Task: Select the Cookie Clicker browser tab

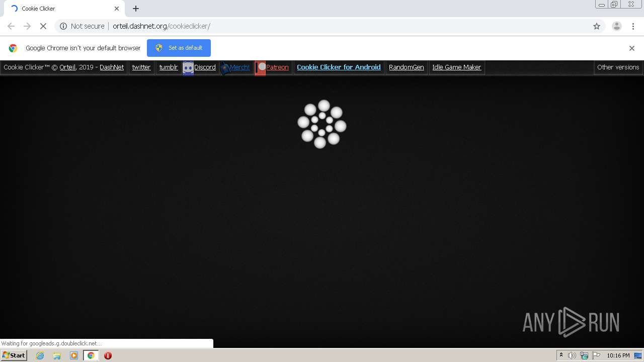Action: [64, 9]
